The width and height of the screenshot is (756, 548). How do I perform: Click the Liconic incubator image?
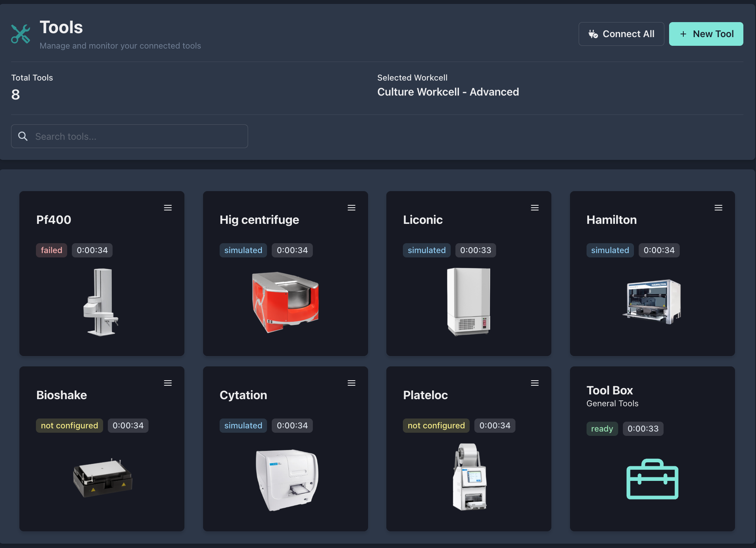468,301
